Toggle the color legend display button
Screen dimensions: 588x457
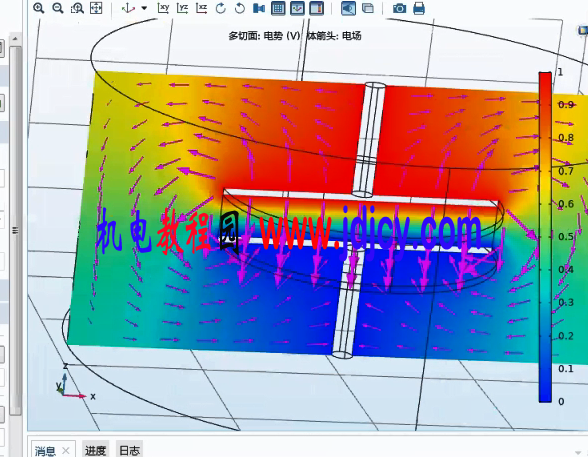click(x=316, y=8)
